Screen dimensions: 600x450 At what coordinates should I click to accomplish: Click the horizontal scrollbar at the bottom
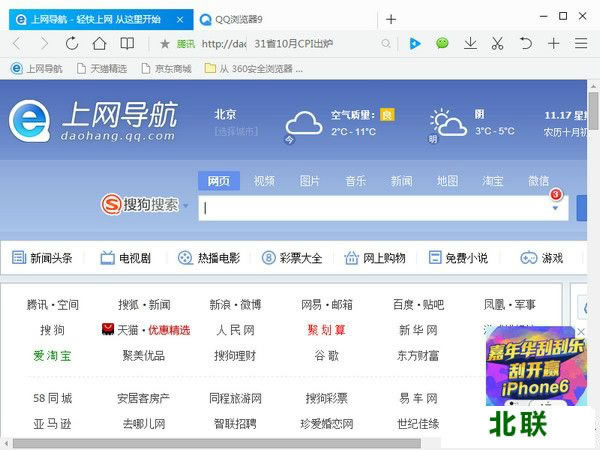pyautogui.click(x=216, y=444)
